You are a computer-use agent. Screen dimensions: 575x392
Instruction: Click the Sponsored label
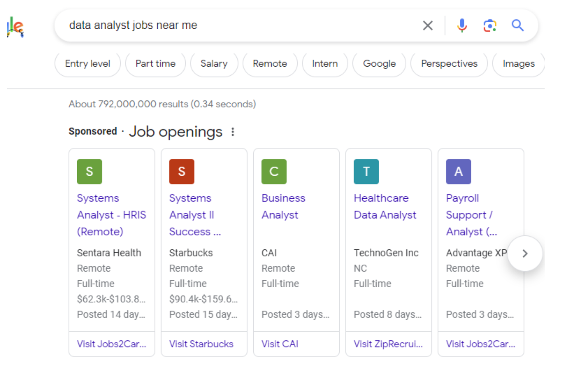pos(93,131)
